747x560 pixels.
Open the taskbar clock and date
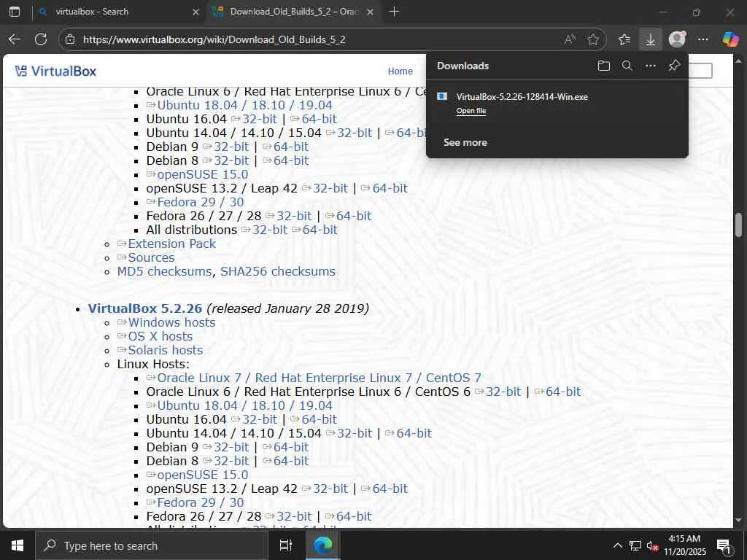[x=684, y=545]
